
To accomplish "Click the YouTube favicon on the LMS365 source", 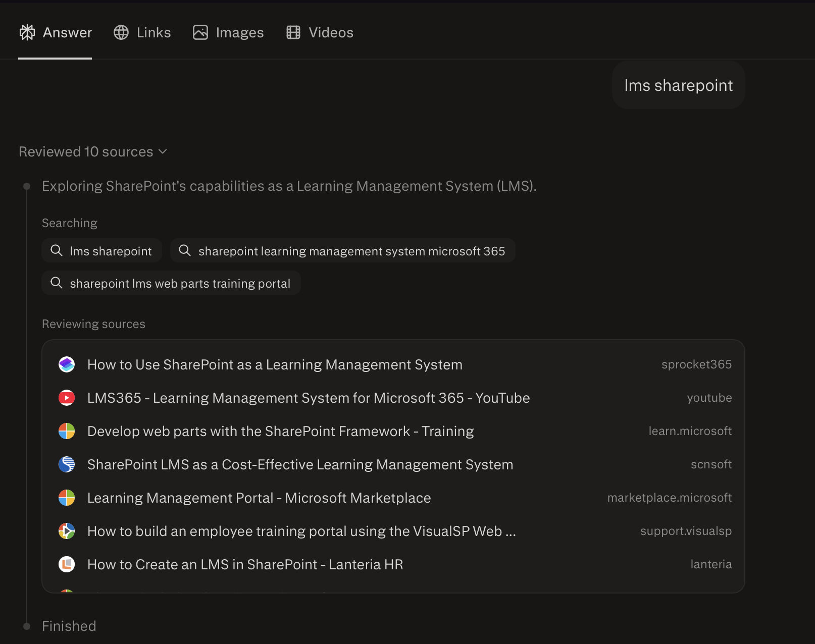I will 66,398.
